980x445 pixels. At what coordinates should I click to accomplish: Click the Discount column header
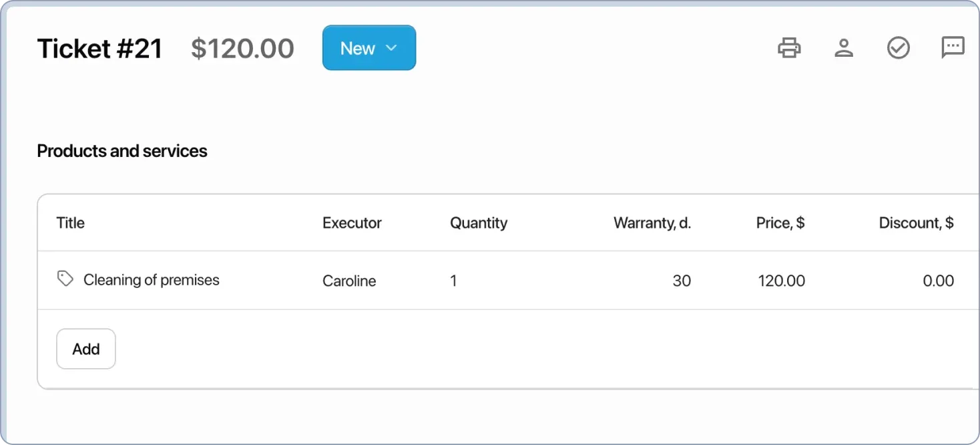[917, 222]
